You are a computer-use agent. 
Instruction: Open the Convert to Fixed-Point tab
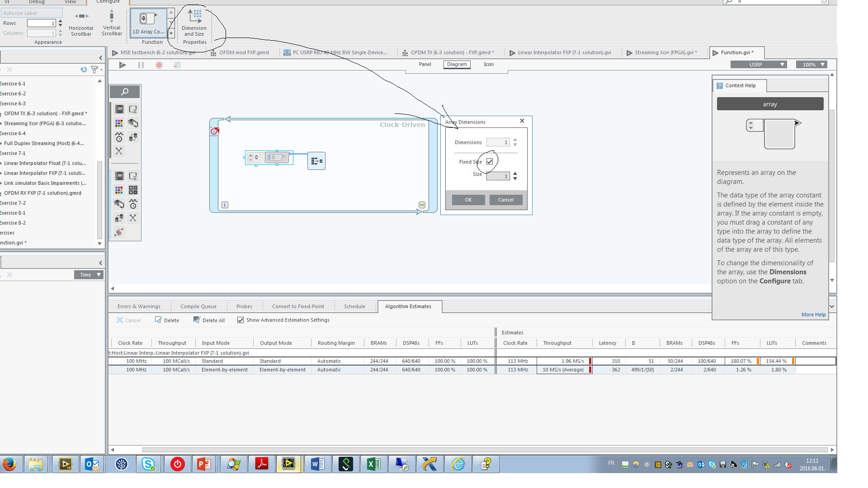tap(298, 306)
